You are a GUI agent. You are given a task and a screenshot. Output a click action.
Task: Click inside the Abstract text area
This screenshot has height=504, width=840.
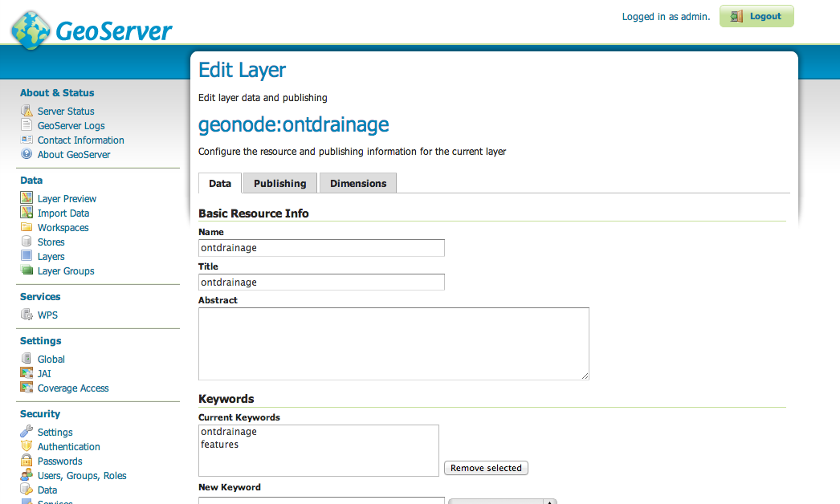(x=393, y=343)
